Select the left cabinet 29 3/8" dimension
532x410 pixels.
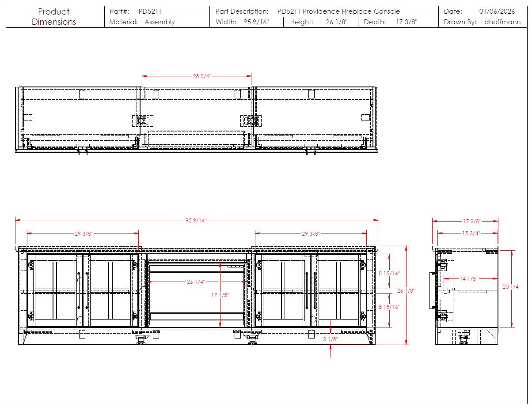[x=83, y=233]
